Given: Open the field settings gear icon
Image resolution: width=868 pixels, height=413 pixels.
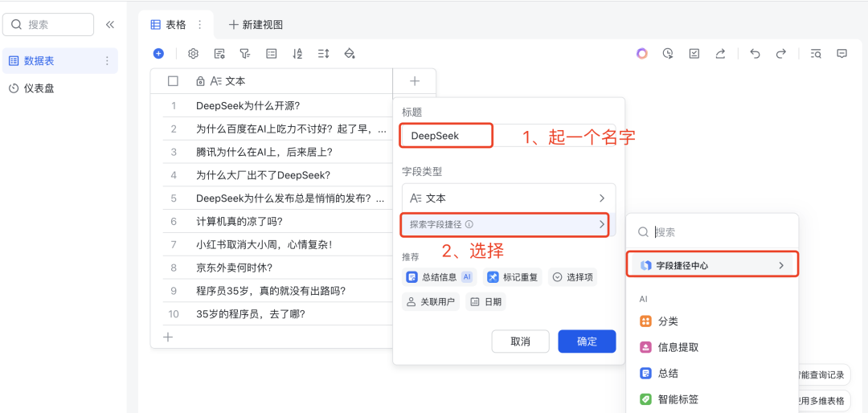Looking at the screenshot, I should tap(193, 54).
